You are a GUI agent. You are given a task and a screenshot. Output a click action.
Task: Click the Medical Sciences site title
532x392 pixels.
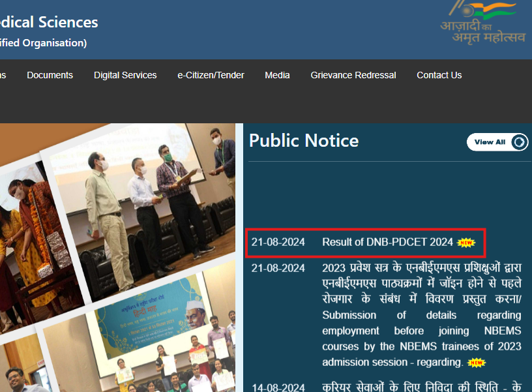point(49,22)
